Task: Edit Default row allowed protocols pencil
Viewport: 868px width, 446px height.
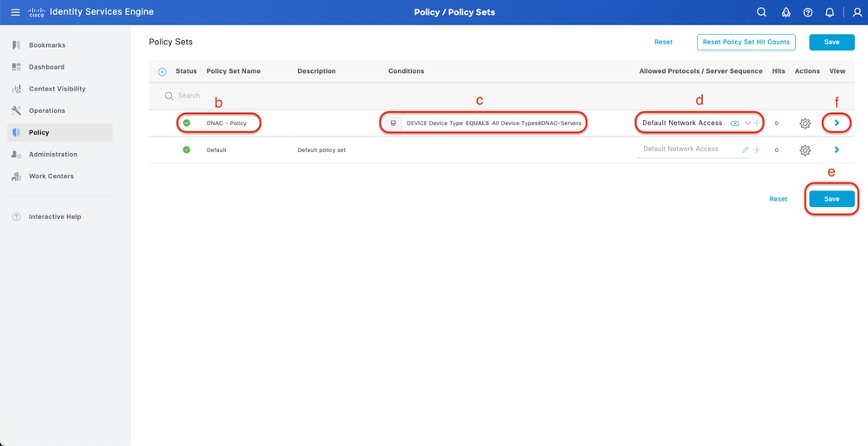Action: coord(745,150)
